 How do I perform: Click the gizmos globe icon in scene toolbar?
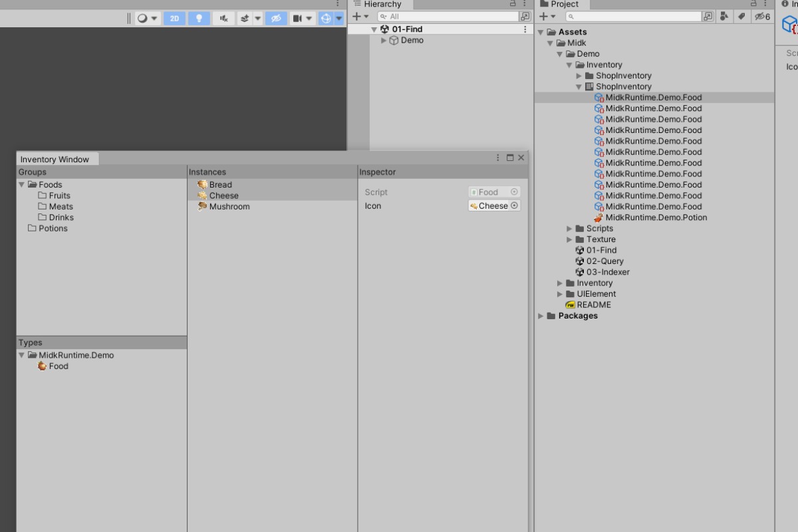click(x=326, y=18)
